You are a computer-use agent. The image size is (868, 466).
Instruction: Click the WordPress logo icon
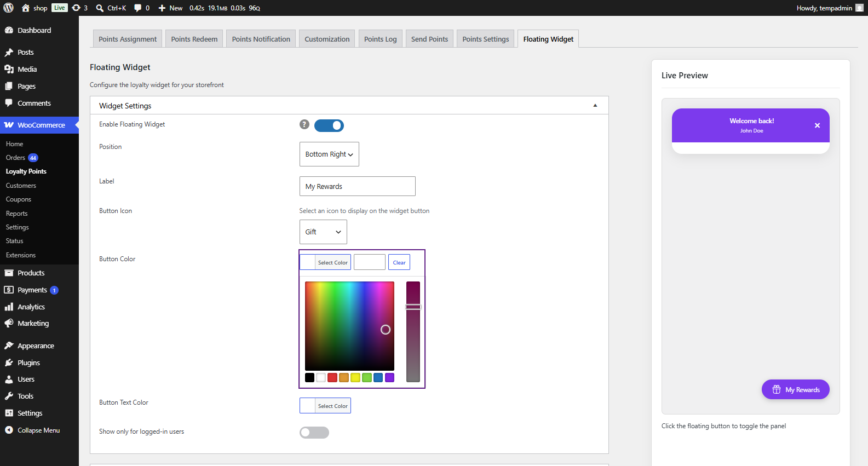(x=9, y=8)
